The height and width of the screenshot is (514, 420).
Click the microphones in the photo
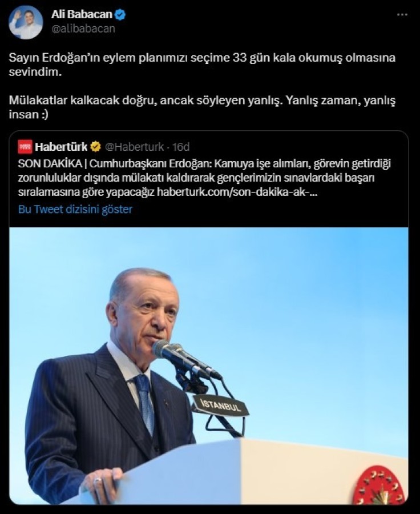coord(185,358)
